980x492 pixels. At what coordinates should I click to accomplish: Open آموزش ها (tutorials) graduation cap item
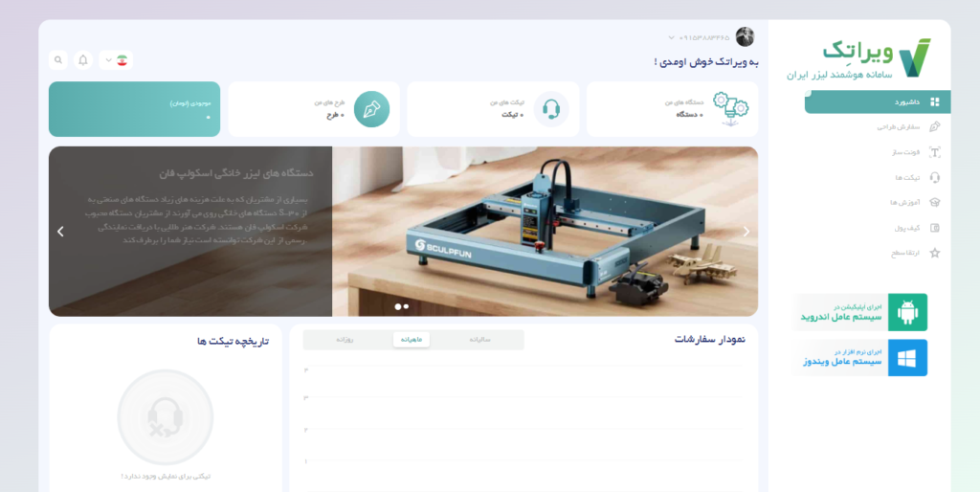tap(934, 202)
